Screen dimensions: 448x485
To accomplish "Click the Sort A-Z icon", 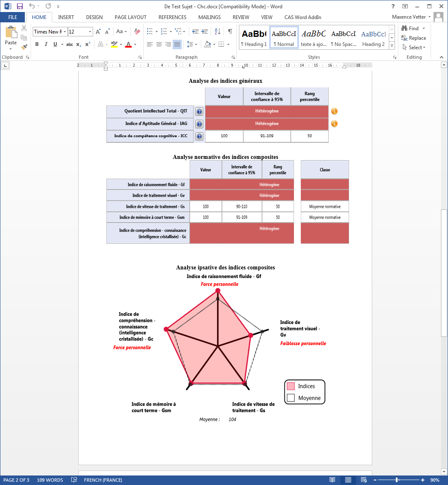I will tap(217, 32).
